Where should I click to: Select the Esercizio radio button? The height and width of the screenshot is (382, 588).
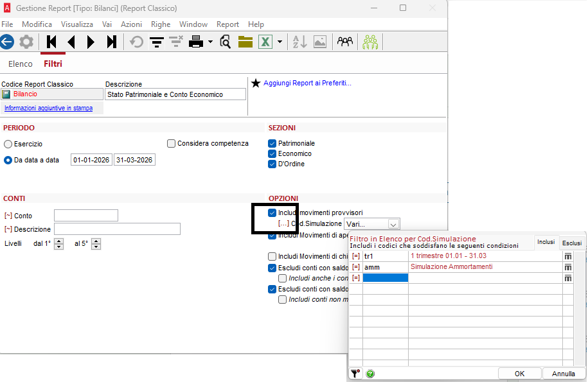(8, 144)
